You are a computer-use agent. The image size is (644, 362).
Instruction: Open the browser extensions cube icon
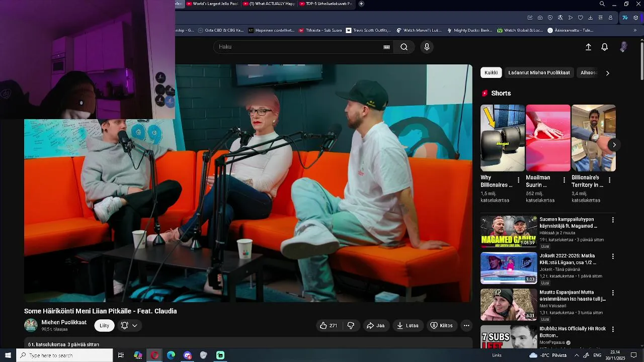coord(635,18)
